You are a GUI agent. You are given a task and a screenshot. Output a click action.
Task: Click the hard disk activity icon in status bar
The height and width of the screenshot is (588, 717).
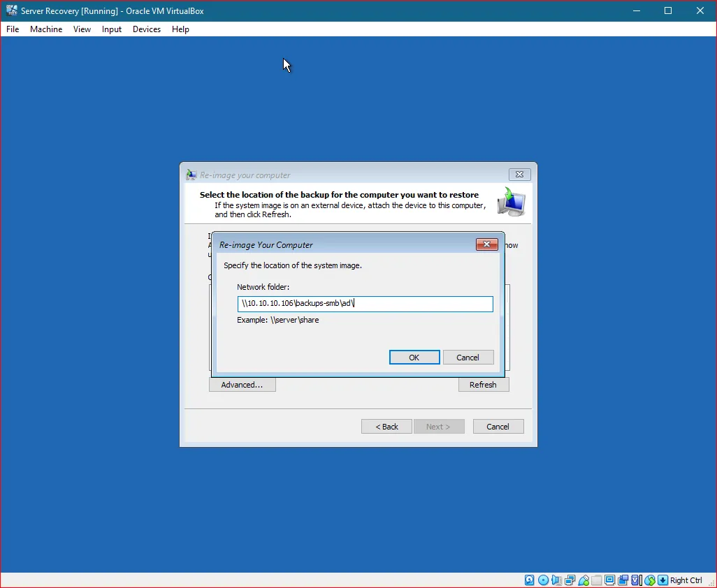point(529,580)
